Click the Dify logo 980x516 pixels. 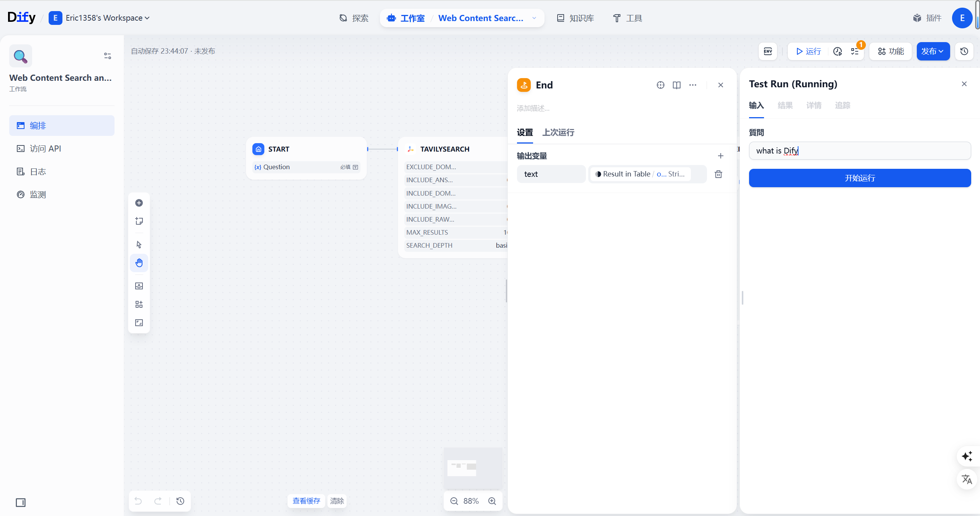click(x=21, y=18)
